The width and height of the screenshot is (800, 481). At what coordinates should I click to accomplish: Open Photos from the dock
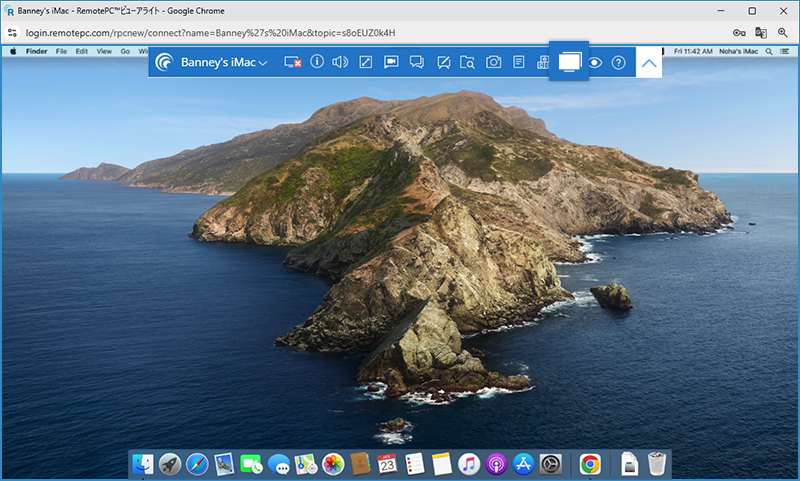tap(333, 464)
